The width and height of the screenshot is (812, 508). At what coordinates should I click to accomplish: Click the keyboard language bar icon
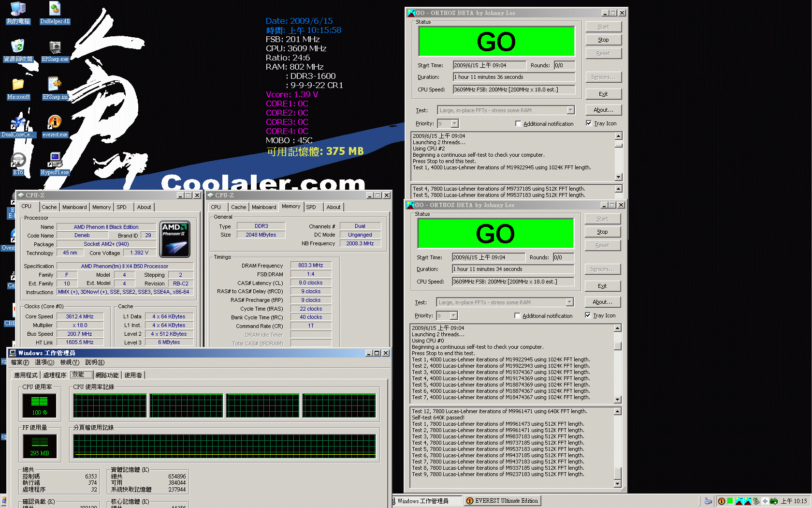tap(708, 501)
